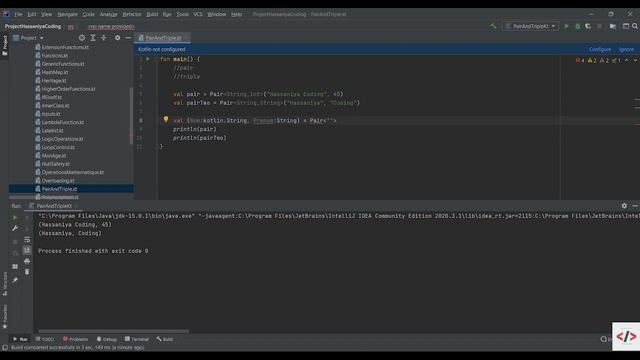Toggle soft-wrap icon in Run console

point(27,240)
